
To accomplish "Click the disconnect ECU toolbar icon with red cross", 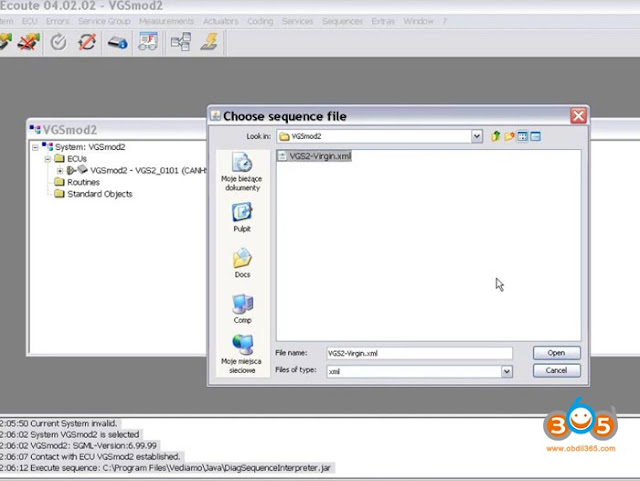I will pos(29,42).
